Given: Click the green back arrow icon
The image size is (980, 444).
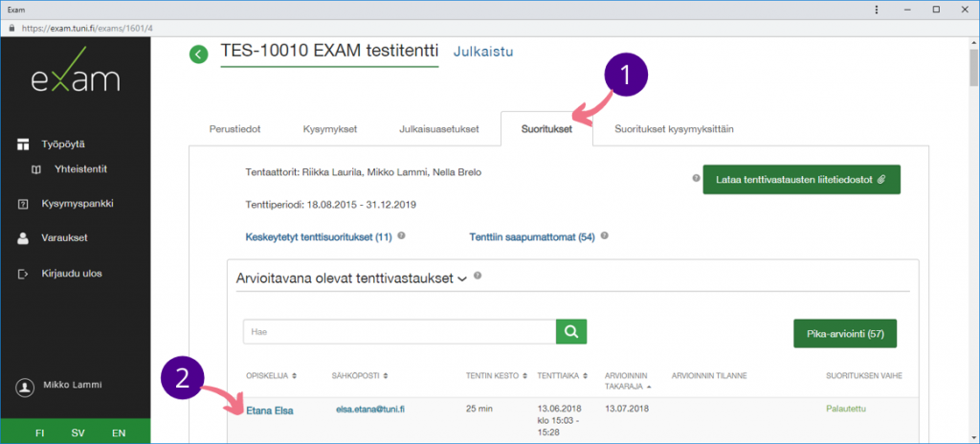Looking at the screenshot, I should click(x=198, y=55).
